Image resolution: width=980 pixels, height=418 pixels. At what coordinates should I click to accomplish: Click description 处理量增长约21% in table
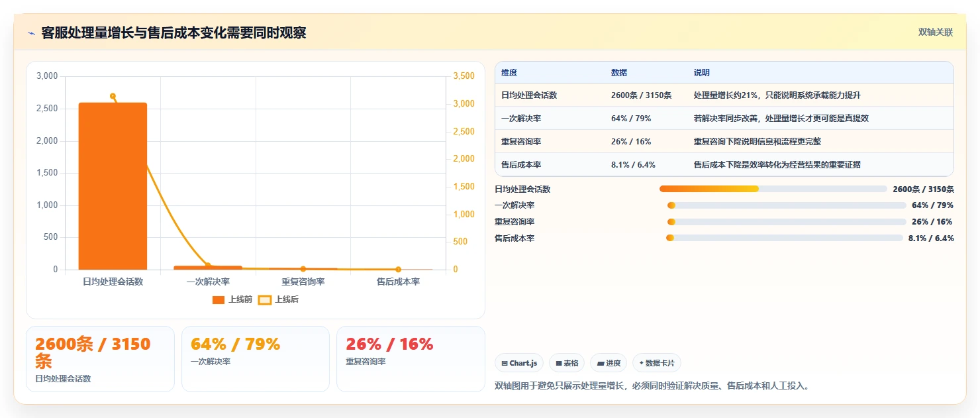click(777, 95)
